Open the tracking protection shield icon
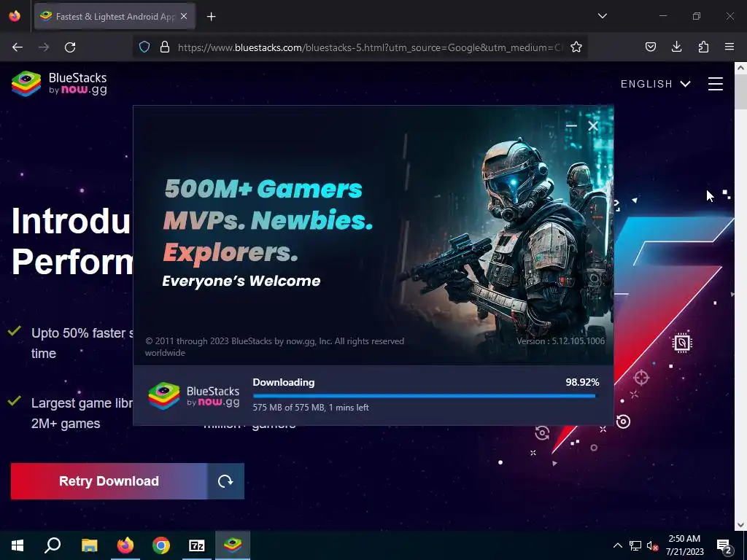This screenshot has width=747, height=560. 144,47
